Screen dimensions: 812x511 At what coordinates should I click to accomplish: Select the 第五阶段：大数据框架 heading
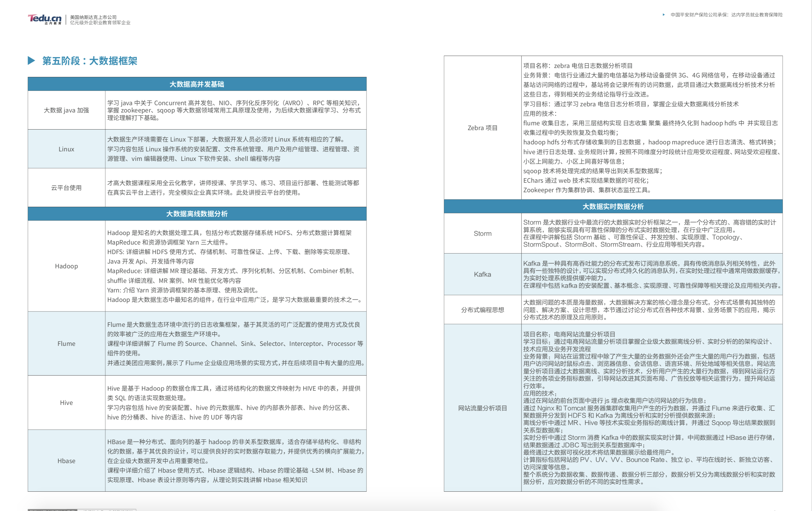pyautogui.click(x=89, y=61)
